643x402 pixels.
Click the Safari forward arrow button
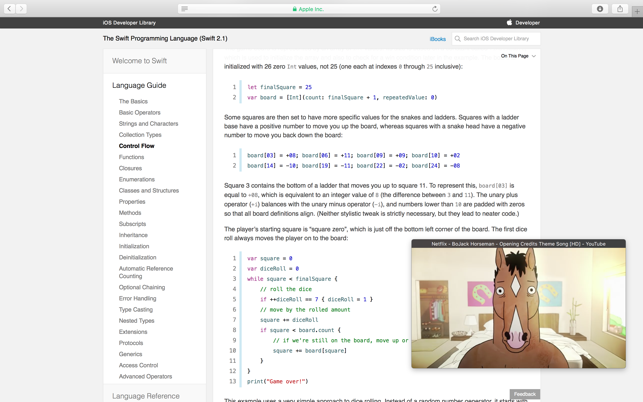tap(21, 9)
